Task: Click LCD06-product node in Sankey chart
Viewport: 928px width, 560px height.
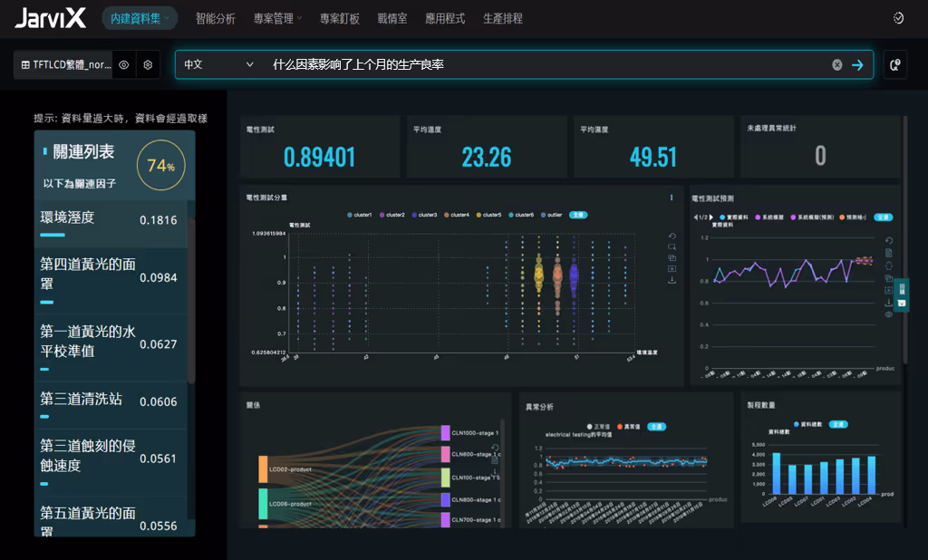Action: pyautogui.click(x=263, y=504)
